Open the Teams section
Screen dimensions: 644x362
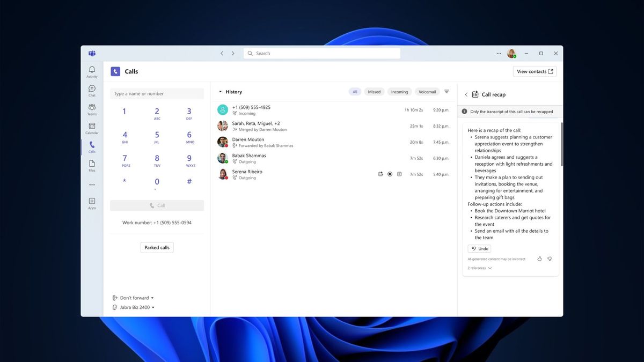pos(92,108)
